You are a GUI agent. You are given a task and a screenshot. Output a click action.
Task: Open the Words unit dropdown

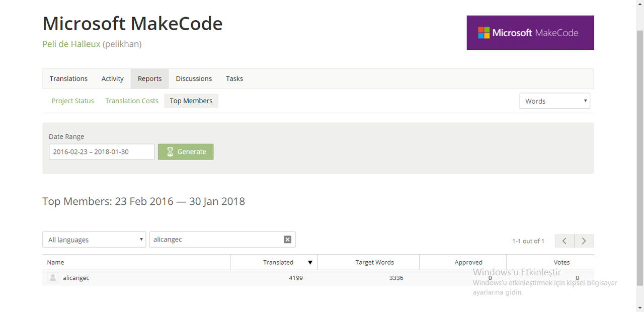click(x=554, y=101)
